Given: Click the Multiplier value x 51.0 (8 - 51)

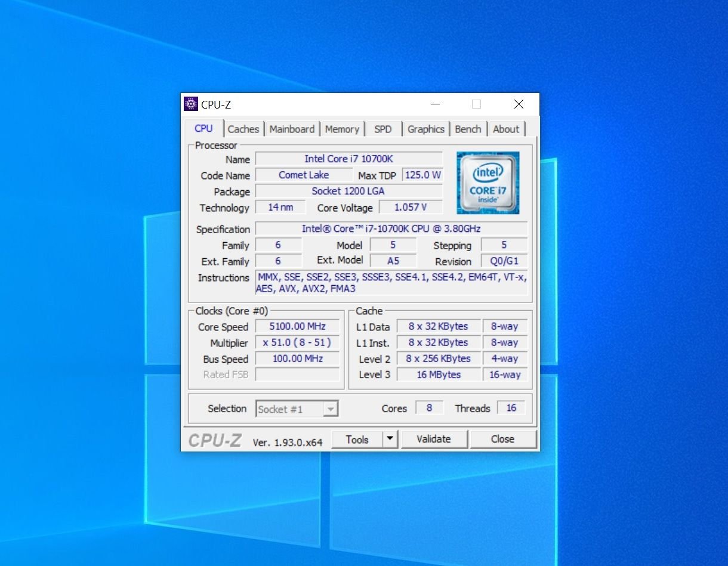Looking at the screenshot, I should tap(297, 342).
